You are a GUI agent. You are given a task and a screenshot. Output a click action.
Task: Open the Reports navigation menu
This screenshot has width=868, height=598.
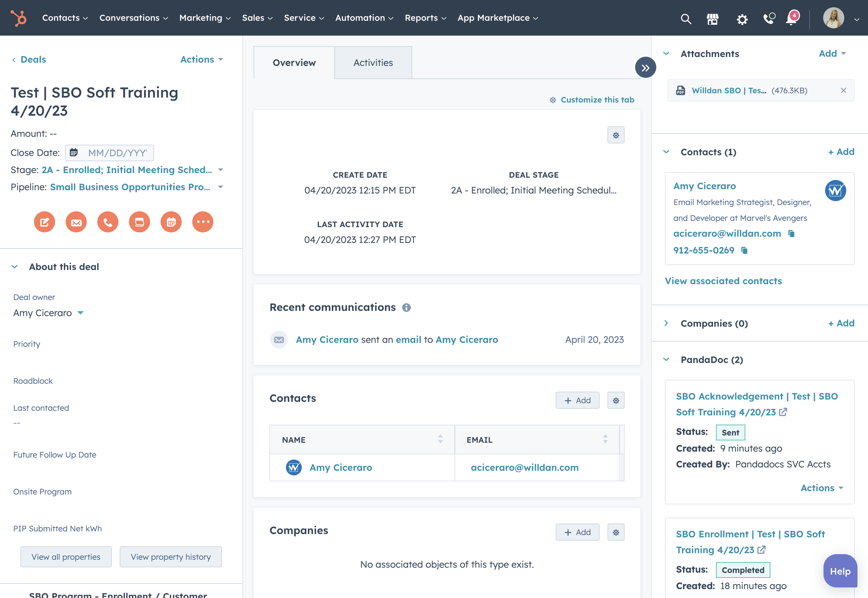pyautogui.click(x=425, y=18)
